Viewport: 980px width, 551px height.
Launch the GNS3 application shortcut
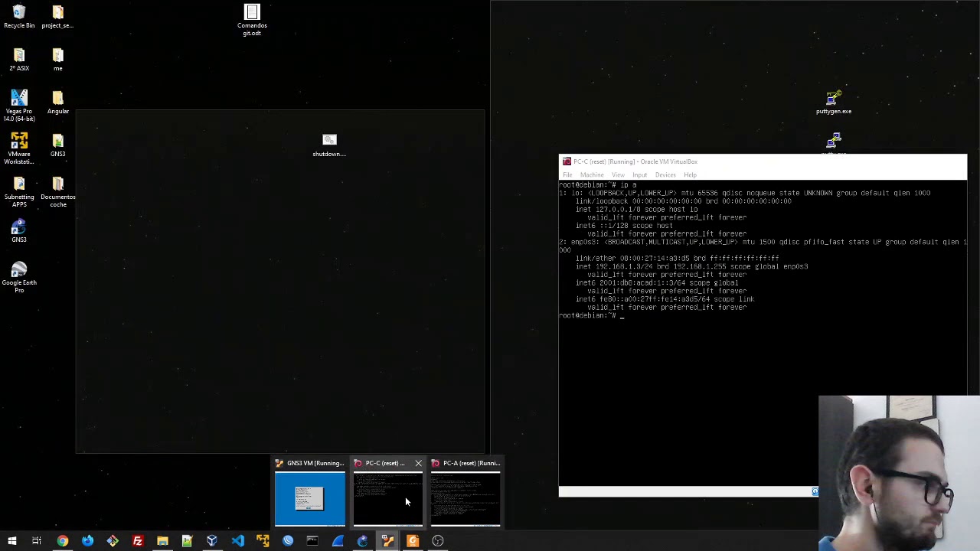click(19, 230)
